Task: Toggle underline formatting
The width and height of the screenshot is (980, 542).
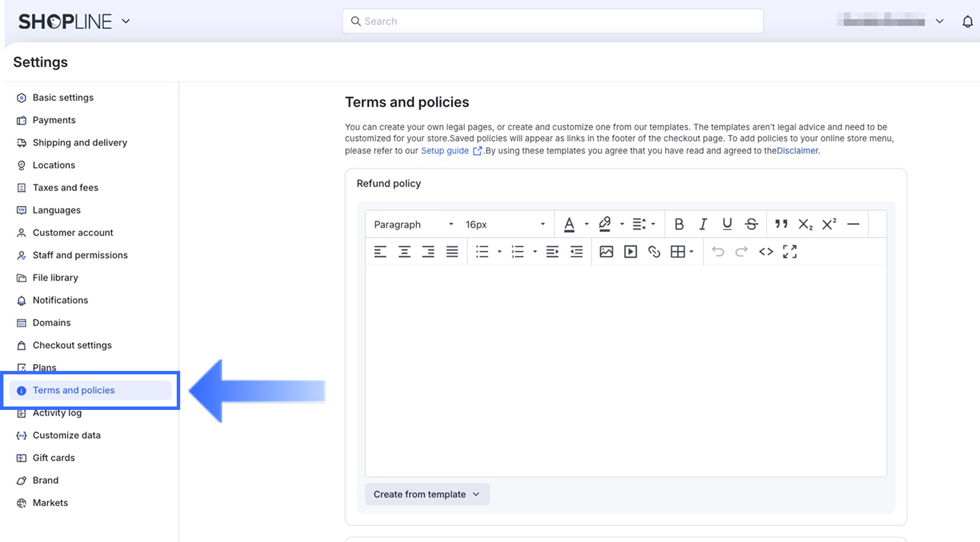Action: click(727, 224)
